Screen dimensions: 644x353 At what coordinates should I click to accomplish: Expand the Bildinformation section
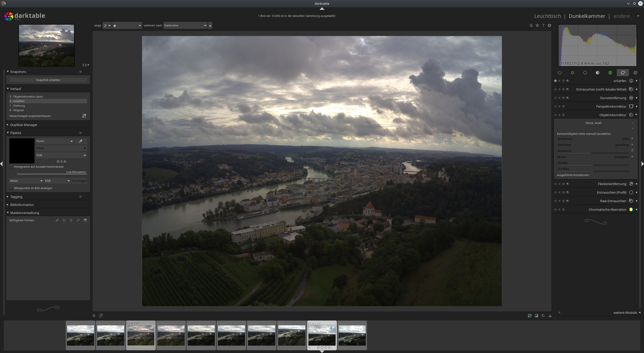point(22,205)
